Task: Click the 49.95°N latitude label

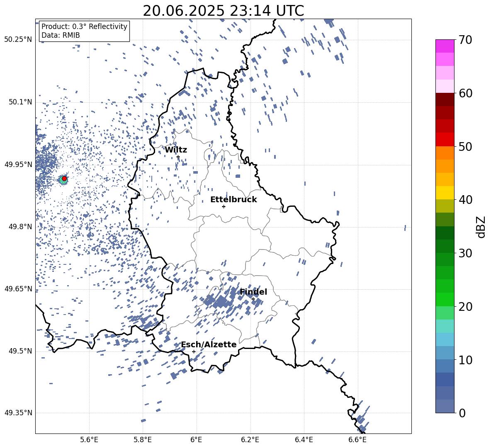Action: tap(18, 165)
